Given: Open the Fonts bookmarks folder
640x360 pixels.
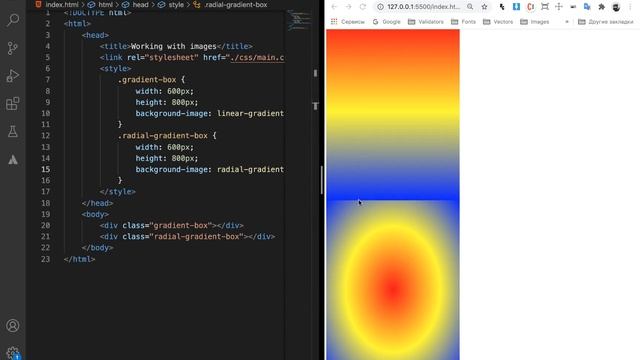Looking at the screenshot, I should (463, 22).
